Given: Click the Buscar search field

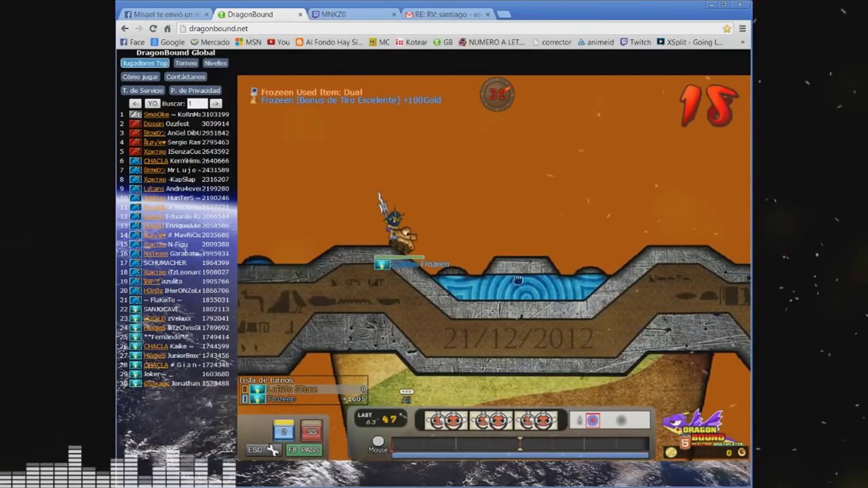Looking at the screenshot, I should coord(197,104).
